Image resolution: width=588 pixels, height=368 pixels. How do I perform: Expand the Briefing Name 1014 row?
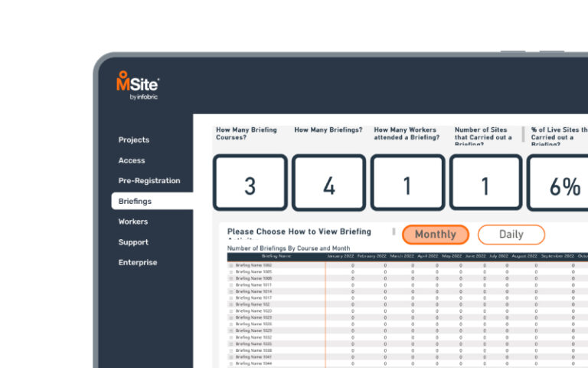[x=231, y=291]
